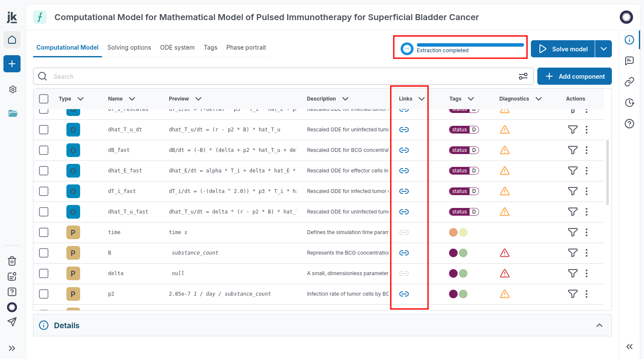Open the link icon for dB_fast row
The height and width of the screenshot is (359, 644).
(404, 150)
